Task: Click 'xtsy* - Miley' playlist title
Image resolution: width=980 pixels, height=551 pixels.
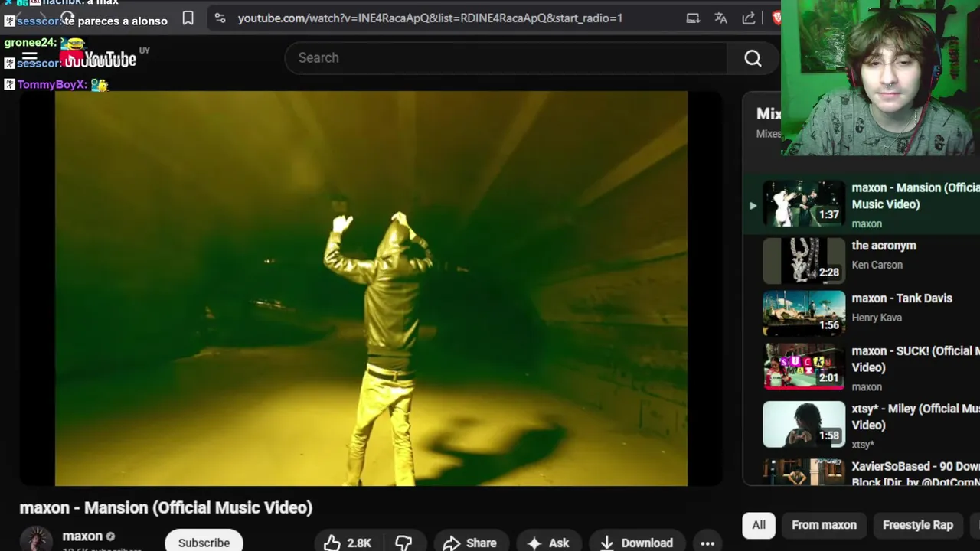Action: pos(916,417)
